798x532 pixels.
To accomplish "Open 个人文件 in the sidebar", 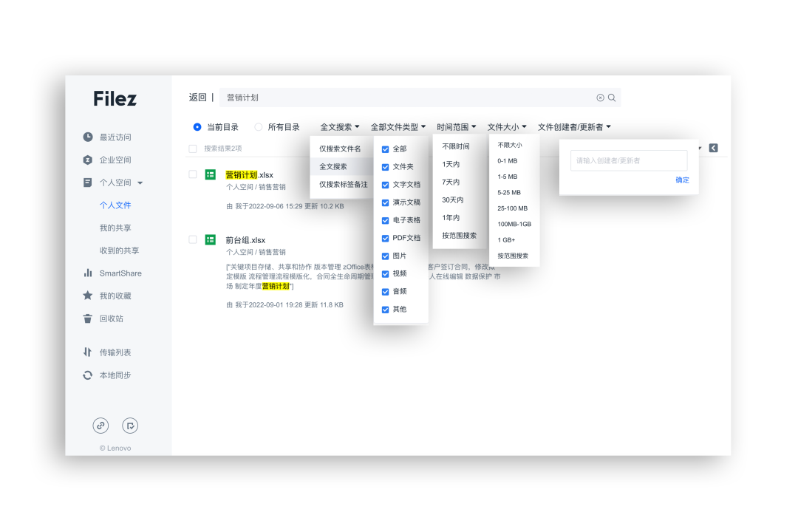I will click(x=115, y=205).
